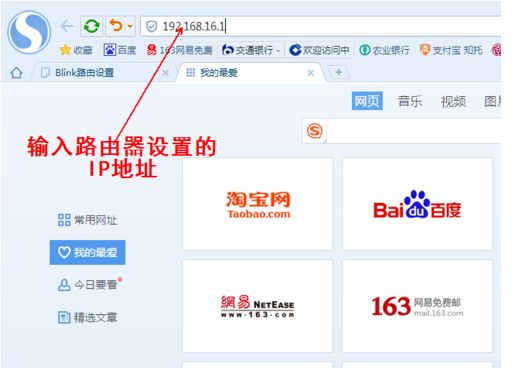This screenshot has height=368, width=512.
Task: Click the Sogou search engine icon
Action: pyautogui.click(x=315, y=131)
